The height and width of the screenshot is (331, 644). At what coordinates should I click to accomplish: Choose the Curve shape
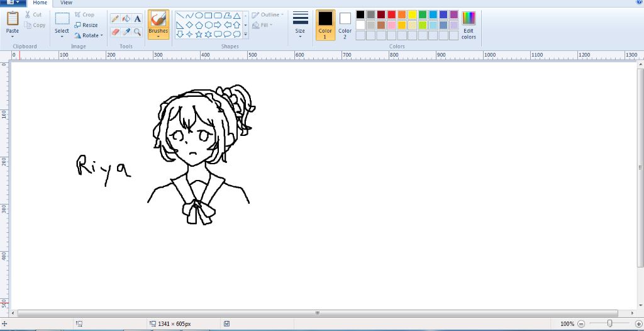189,16
